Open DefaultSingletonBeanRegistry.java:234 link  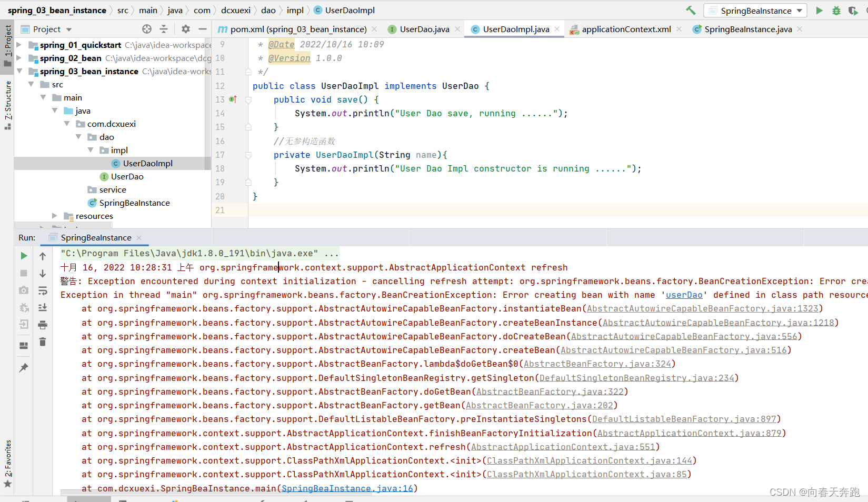tap(637, 378)
